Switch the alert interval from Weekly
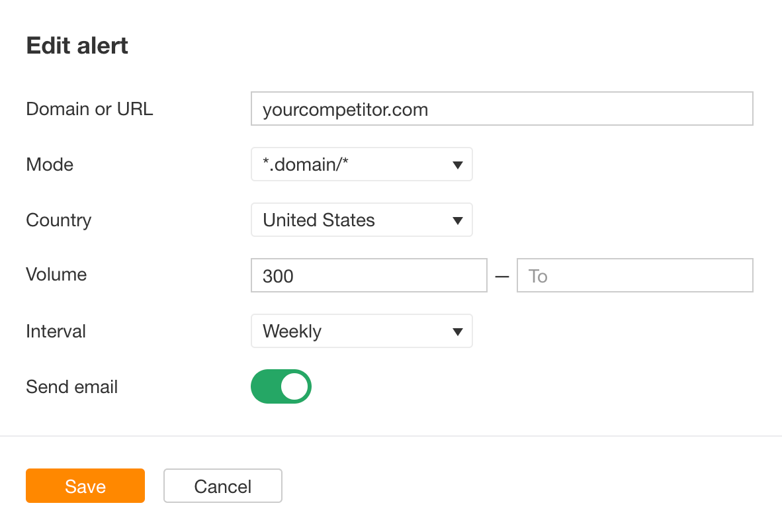782x532 pixels. (x=361, y=331)
